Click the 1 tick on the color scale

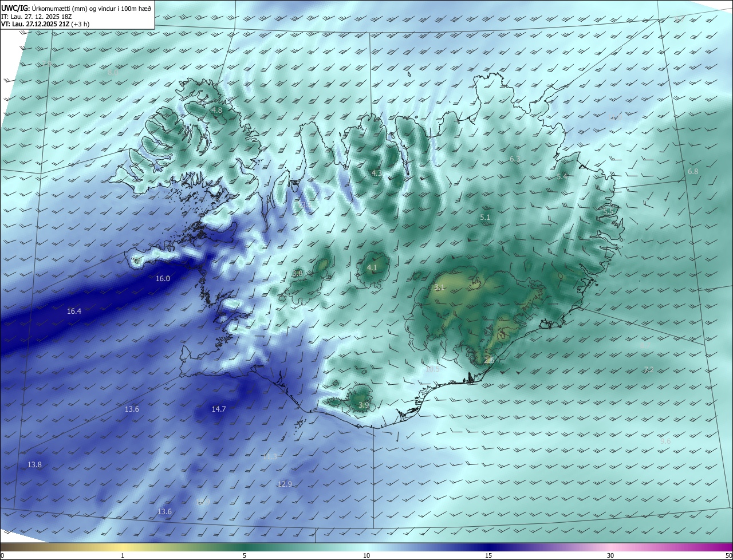coord(123,556)
